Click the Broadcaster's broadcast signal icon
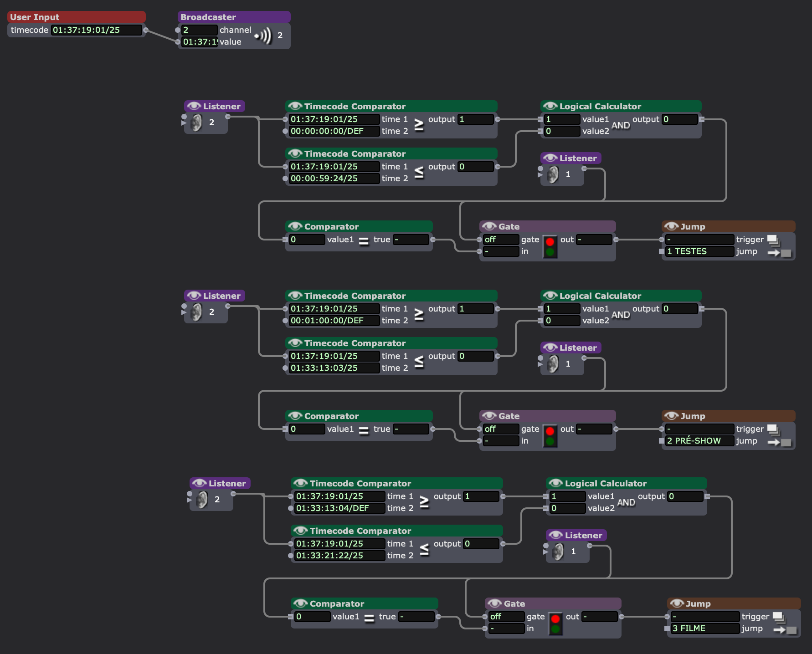This screenshot has width=812, height=654. point(263,36)
